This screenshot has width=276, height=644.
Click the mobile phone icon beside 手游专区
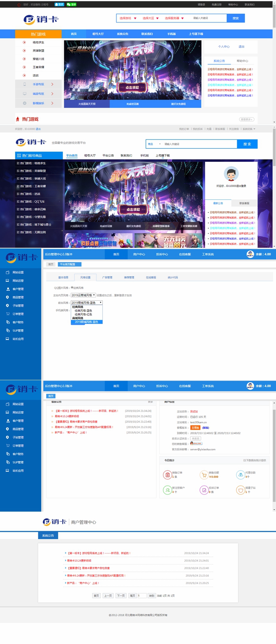(x=24, y=84)
